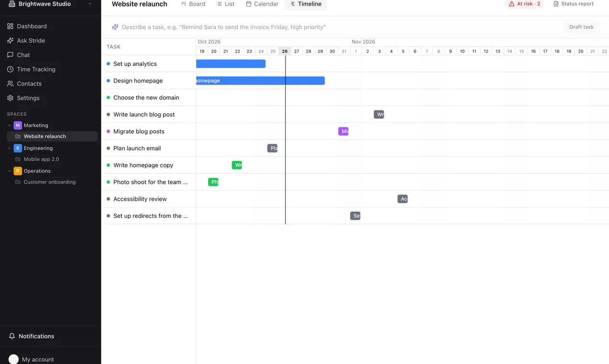This screenshot has height=364, width=609.
Task: Collapse the Marketing space chevron
Action: pyautogui.click(x=9, y=125)
